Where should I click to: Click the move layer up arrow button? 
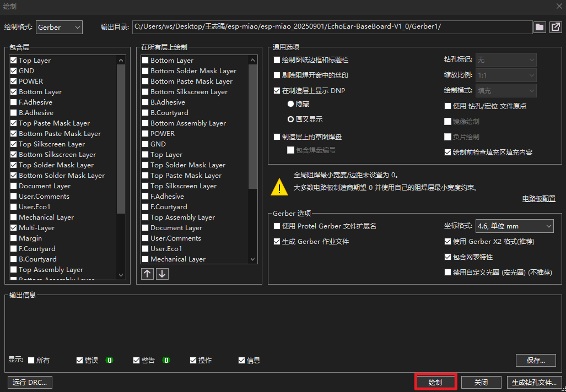(x=147, y=274)
